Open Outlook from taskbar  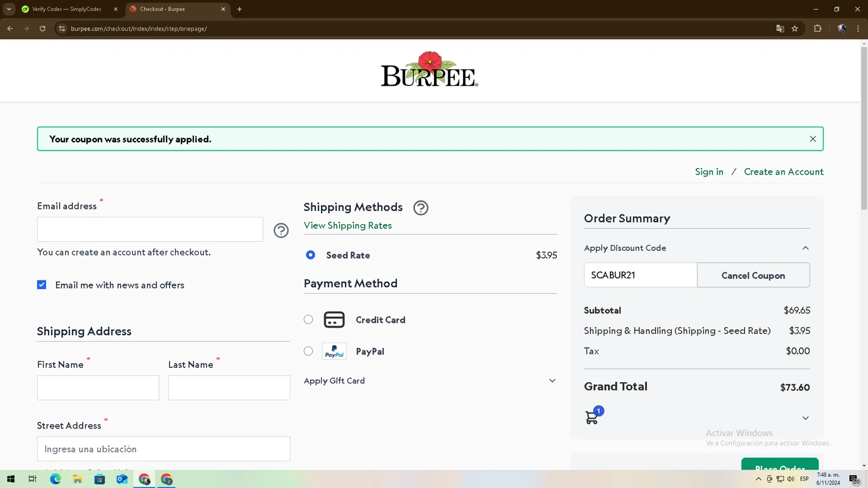(x=122, y=479)
